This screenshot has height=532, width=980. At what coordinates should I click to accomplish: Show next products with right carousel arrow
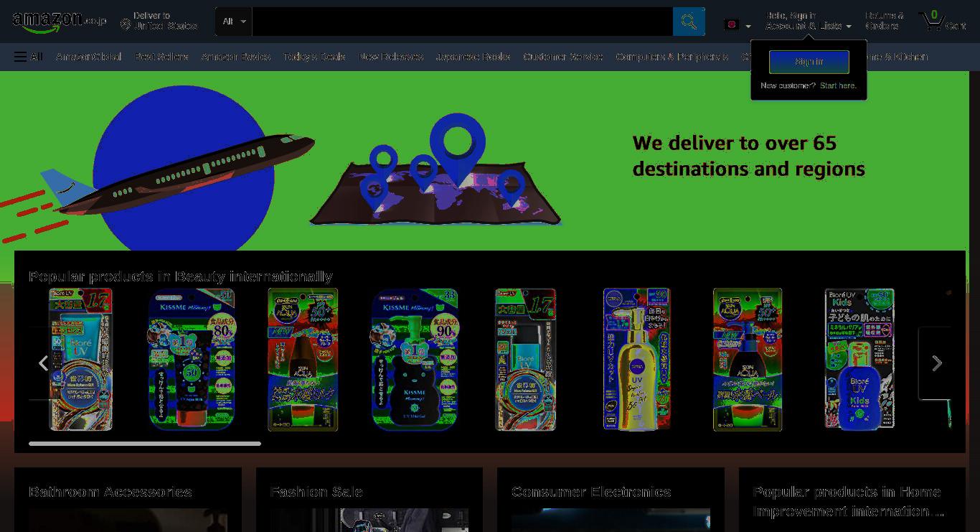[x=936, y=363]
